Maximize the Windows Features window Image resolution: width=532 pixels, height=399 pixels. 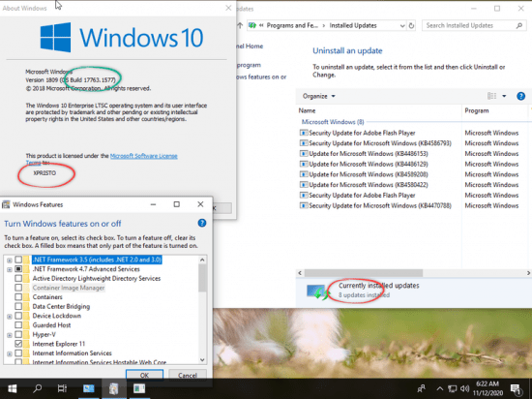tap(176, 204)
